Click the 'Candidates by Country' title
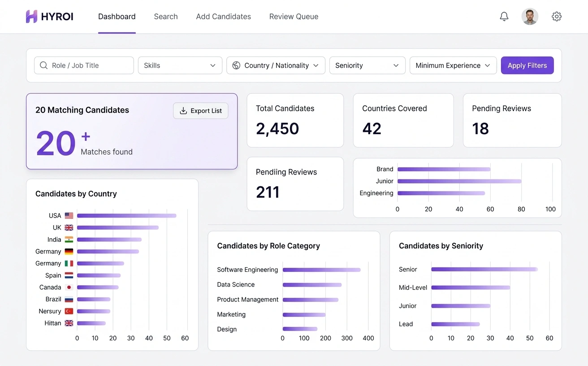 (76, 194)
